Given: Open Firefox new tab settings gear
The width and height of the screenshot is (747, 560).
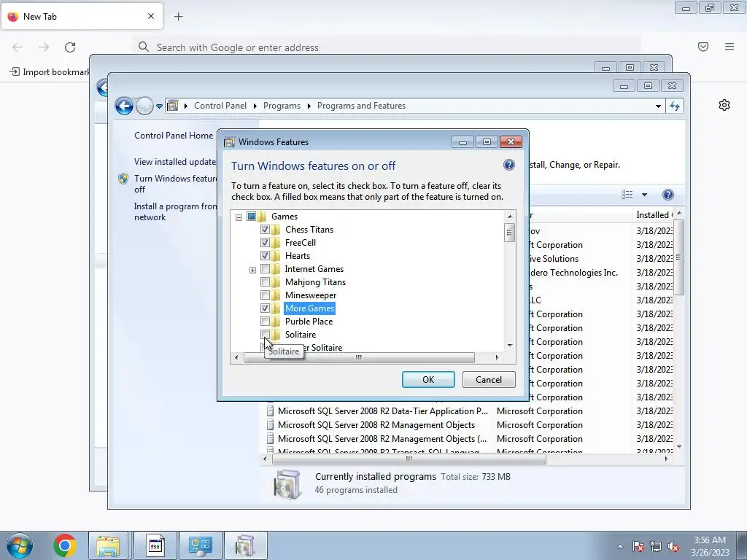Looking at the screenshot, I should [x=724, y=105].
